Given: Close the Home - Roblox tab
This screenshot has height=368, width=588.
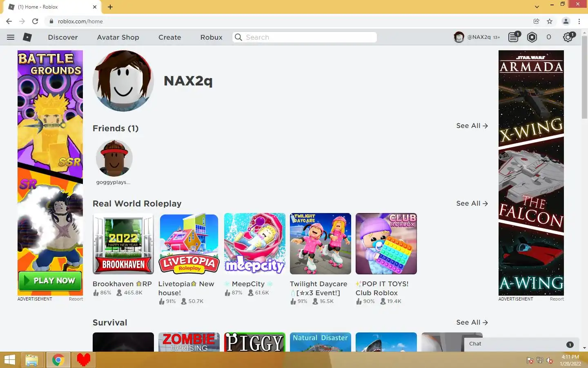Looking at the screenshot, I should tap(95, 7).
